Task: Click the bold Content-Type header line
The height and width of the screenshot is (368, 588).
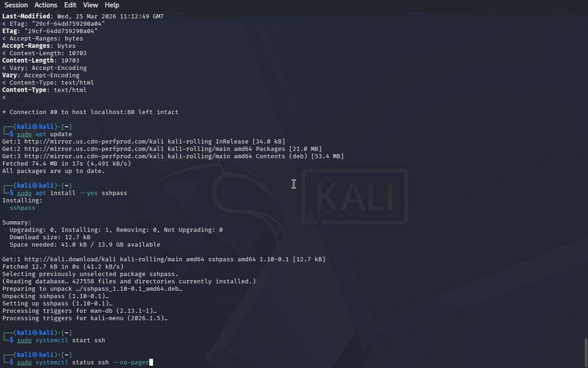Action: [45, 90]
